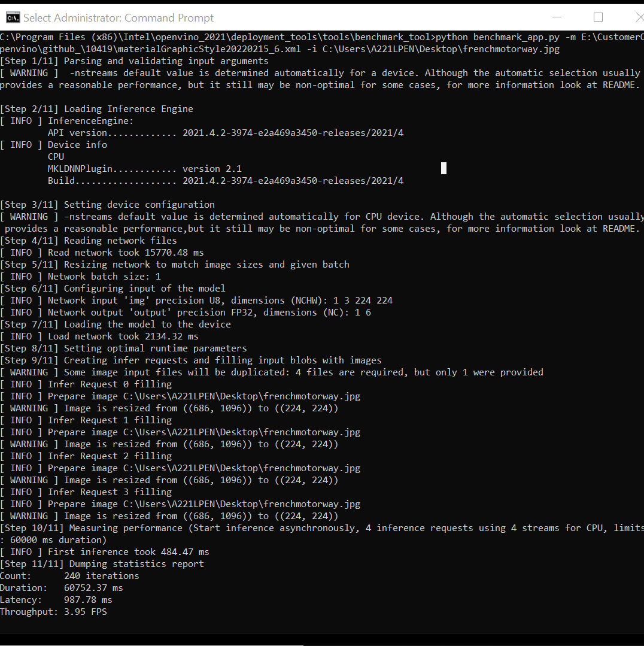Close the Command Prompt window
This screenshot has height=646, width=644.
click(638, 17)
